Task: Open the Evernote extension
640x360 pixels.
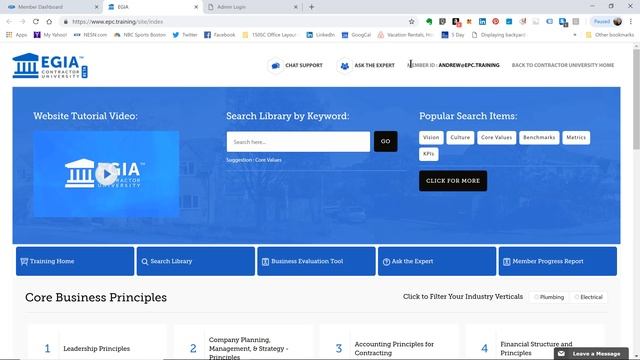Action: coord(429,22)
